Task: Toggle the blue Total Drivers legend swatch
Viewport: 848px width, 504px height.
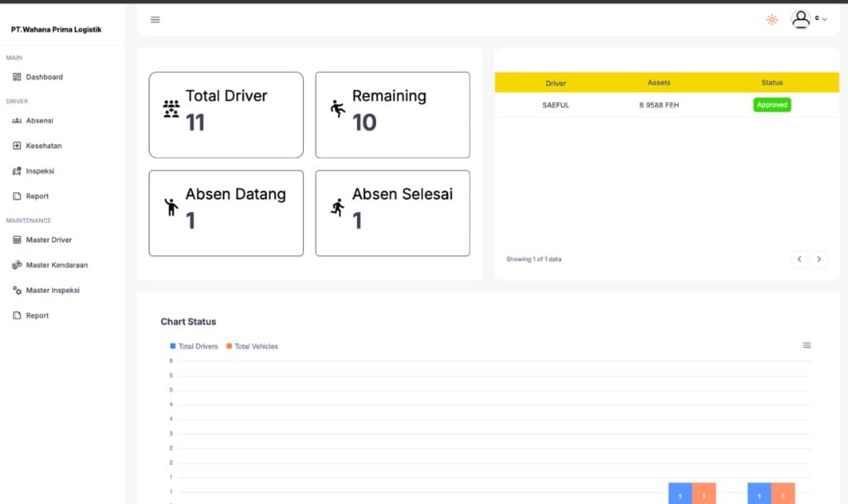Action: (x=172, y=346)
